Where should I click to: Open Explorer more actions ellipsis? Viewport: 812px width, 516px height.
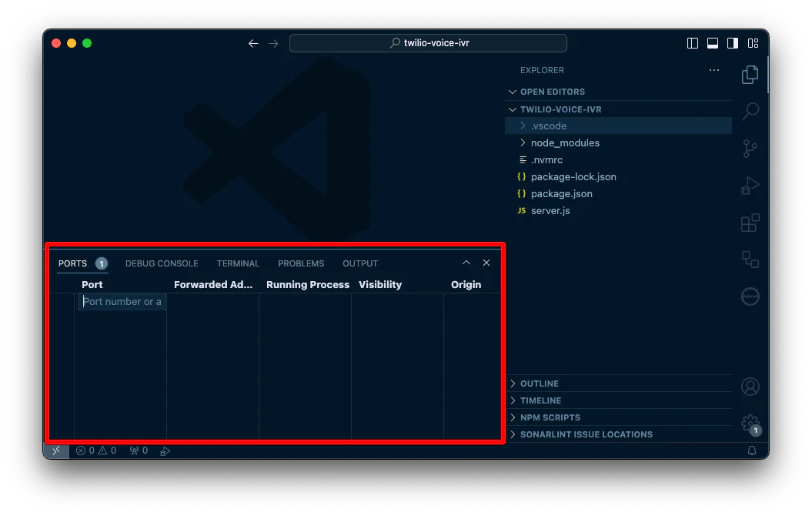(x=714, y=70)
